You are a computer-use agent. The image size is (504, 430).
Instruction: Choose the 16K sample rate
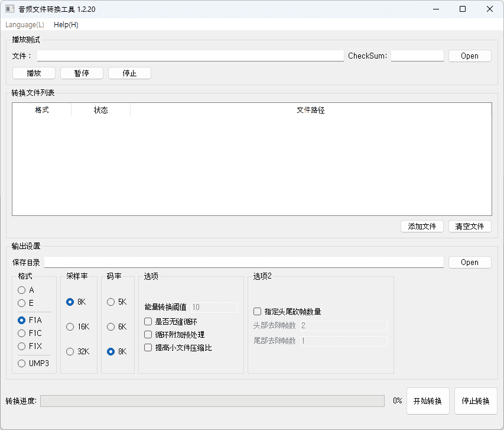click(x=70, y=326)
